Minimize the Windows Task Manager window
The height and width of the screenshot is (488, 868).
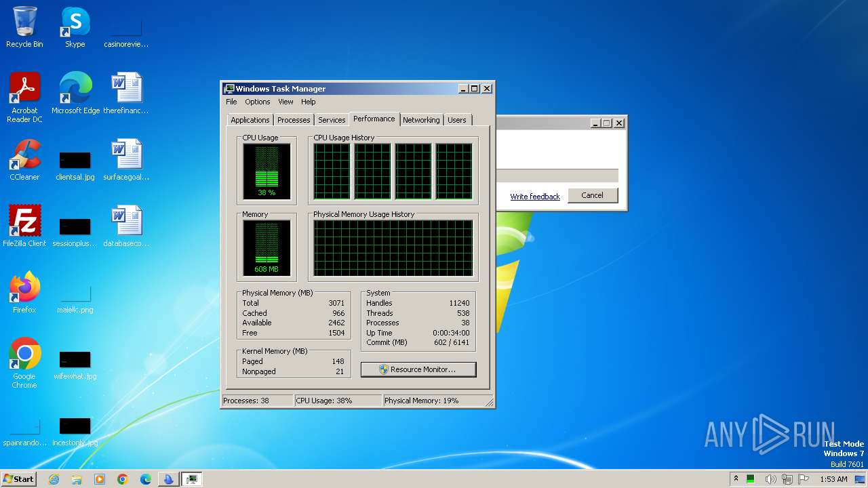coord(463,89)
